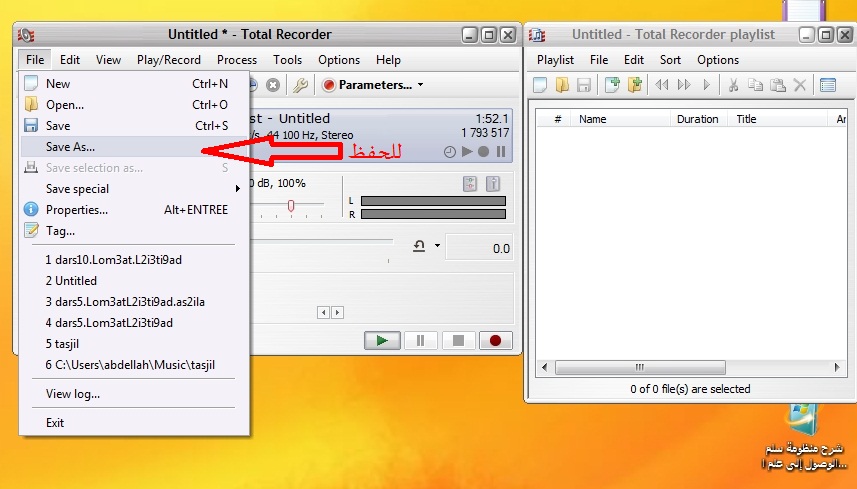
Task: Expand the Parameters dropdown arrow
Action: click(x=420, y=86)
